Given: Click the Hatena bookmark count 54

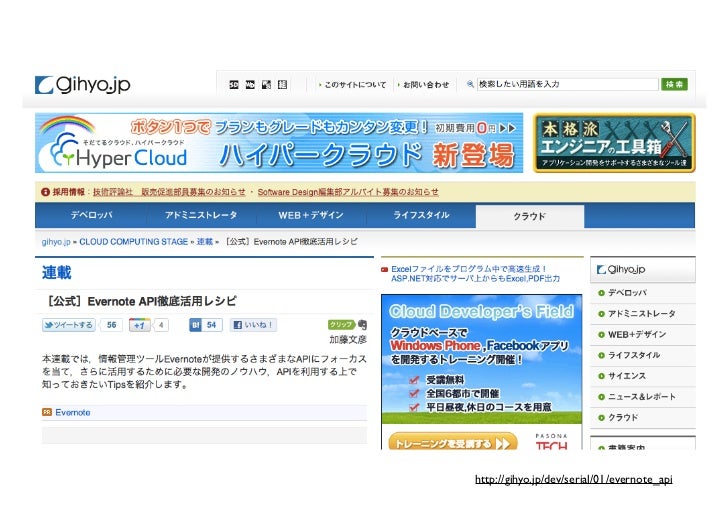Looking at the screenshot, I should click(x=212, y=325).
